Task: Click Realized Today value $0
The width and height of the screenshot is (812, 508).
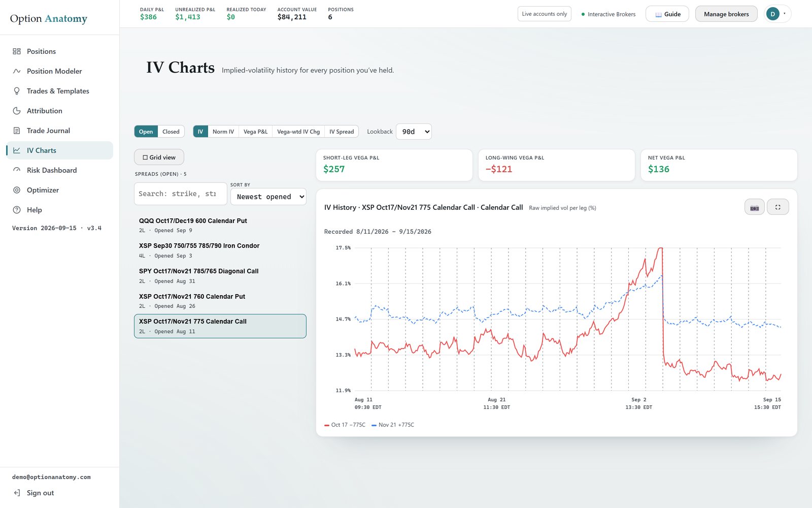Action: pos(231,17)
